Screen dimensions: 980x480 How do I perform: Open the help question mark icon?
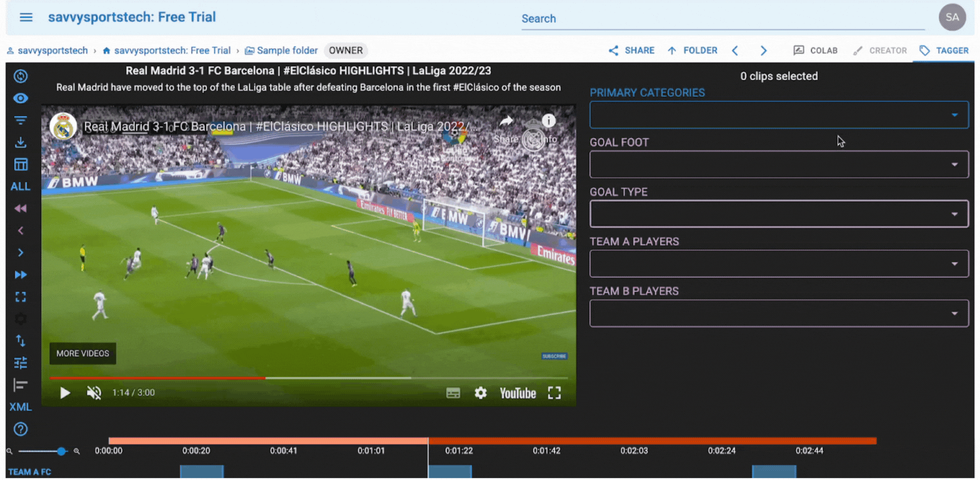(20, 429)
